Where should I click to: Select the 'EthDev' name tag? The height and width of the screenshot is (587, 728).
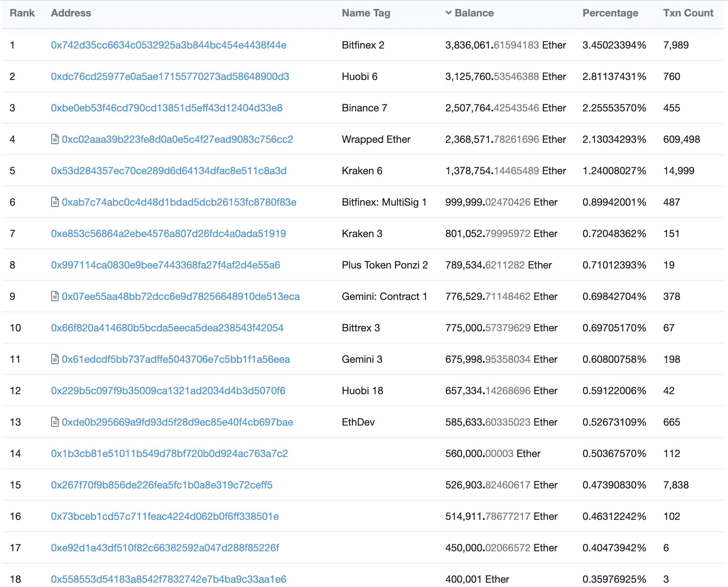coord(358,422)
